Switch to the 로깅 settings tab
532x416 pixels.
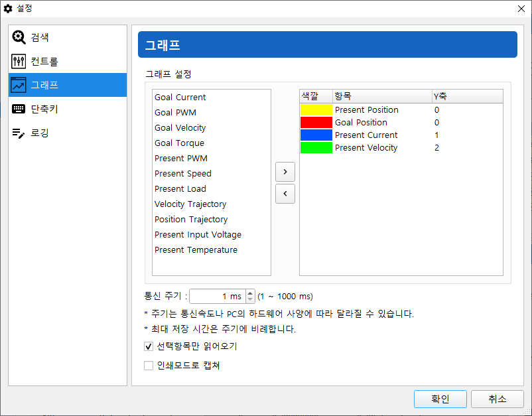tap(40, 133)
